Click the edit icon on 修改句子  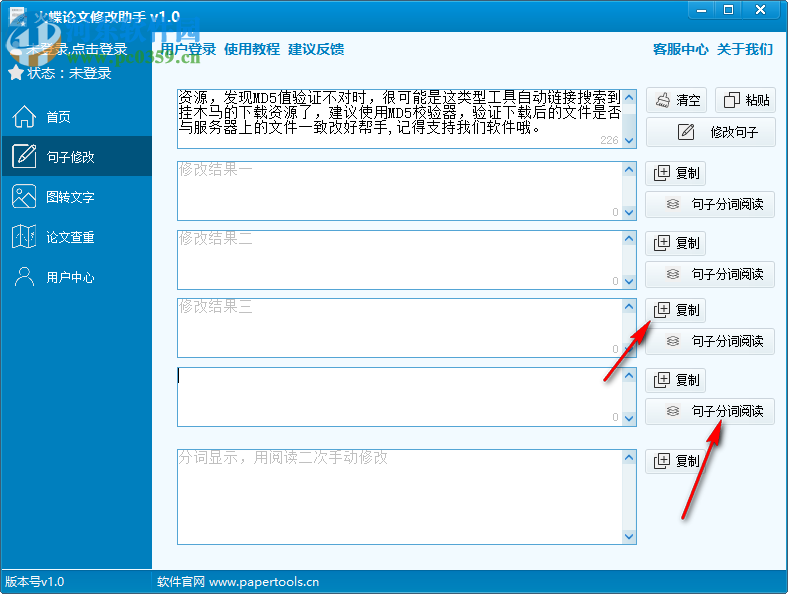[686, 132]
